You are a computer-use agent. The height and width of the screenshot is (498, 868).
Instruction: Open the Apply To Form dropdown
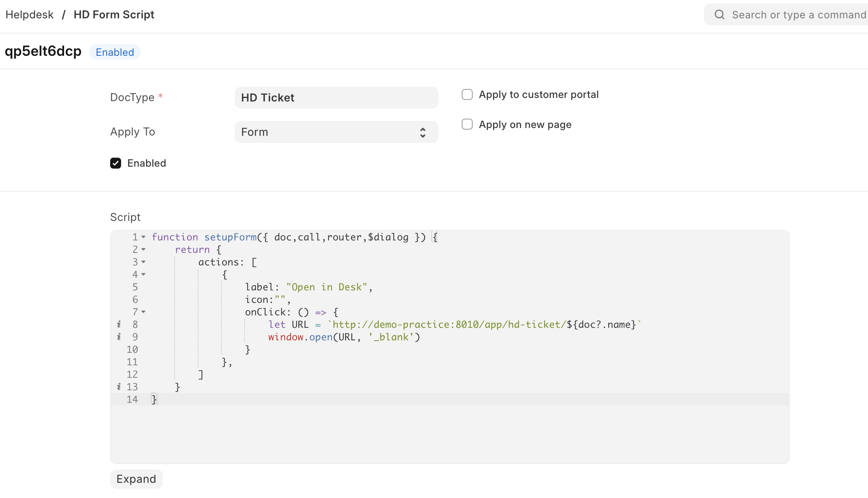coord(336,132)
